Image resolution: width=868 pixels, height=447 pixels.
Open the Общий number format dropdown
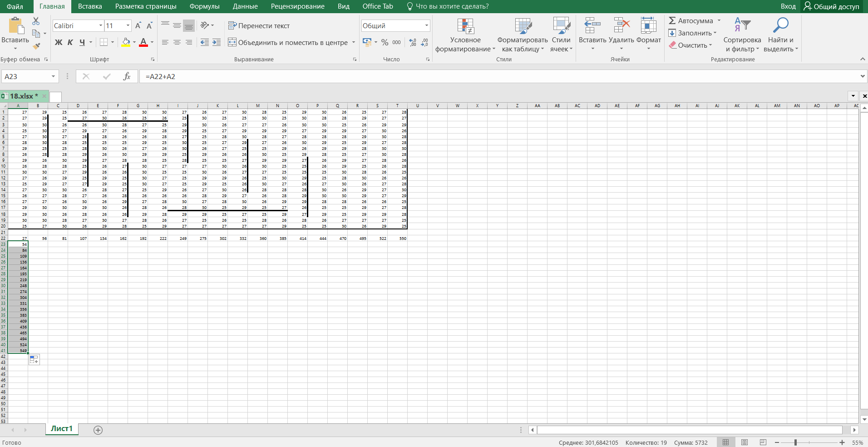tap(427, 26)
